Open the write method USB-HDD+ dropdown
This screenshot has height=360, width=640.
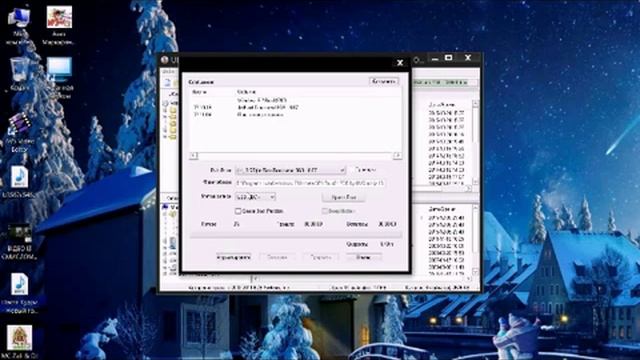coord(256,197)
